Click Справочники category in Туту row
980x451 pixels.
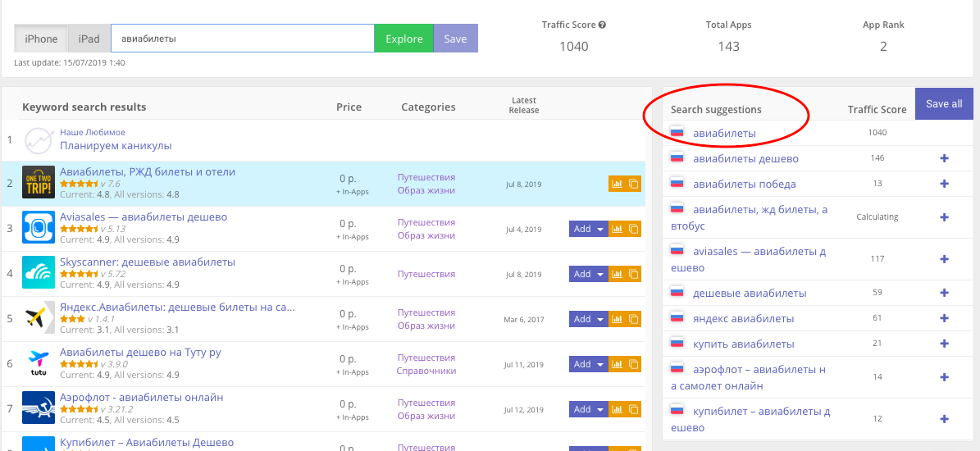point(426,371)
